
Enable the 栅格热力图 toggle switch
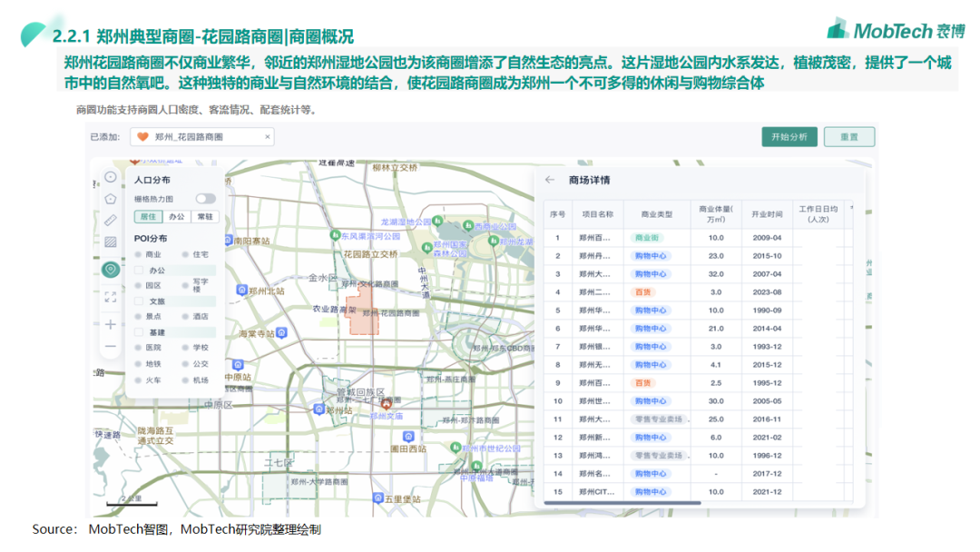(205, 199)
